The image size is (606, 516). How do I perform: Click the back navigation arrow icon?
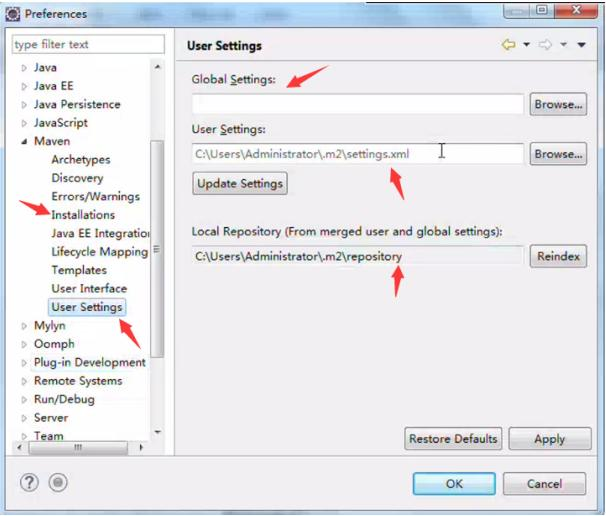pyautogui.click(x=509, y=45)
